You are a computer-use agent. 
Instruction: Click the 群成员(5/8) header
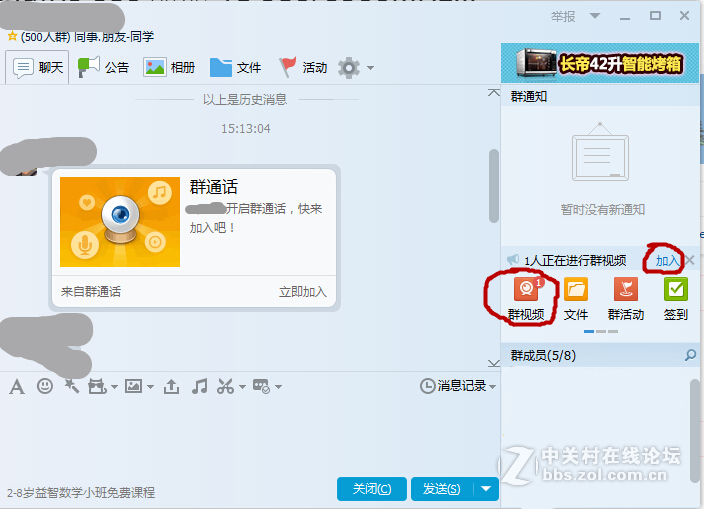(x=600, y=355)
